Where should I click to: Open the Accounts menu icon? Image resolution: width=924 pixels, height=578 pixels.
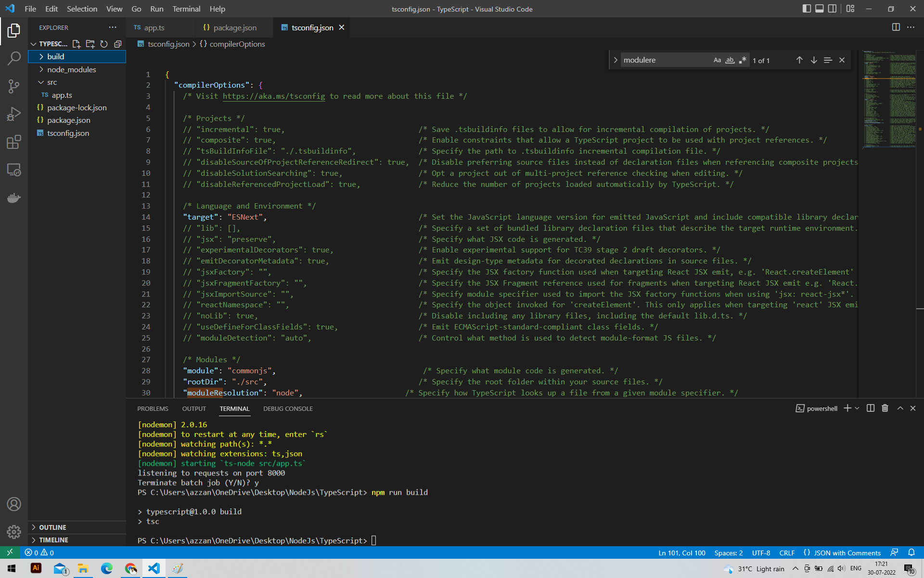click(x=14, y=504)
